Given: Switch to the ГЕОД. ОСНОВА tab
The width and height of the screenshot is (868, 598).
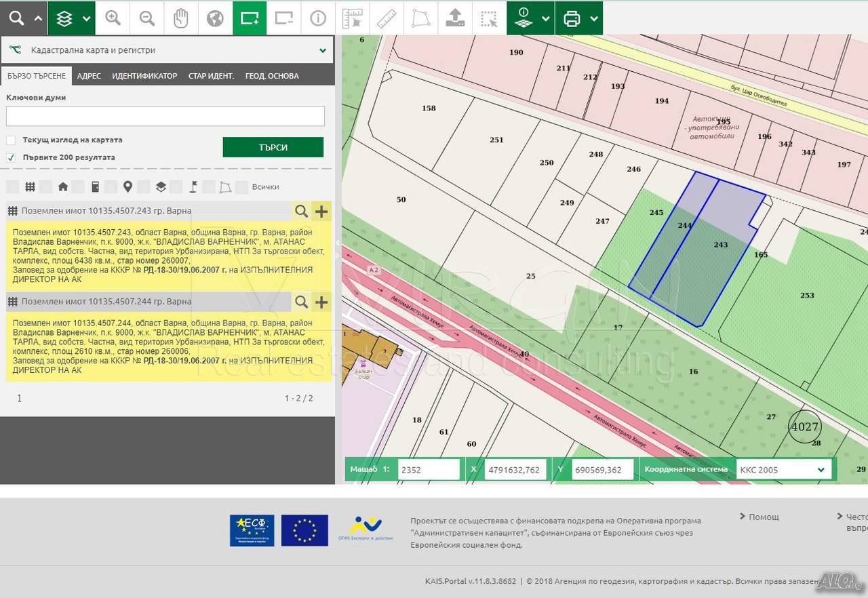Looking at the screenshot, I should [x=272, y=76].
